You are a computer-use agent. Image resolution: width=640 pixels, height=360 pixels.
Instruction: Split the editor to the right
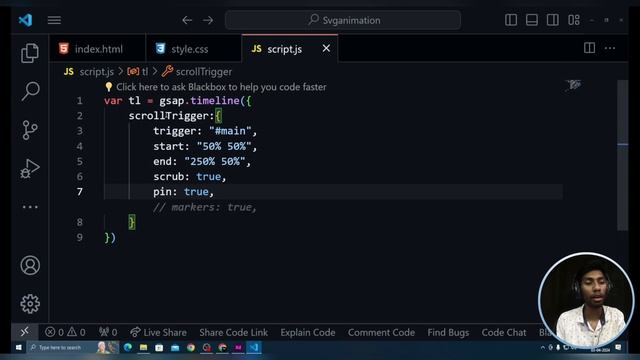coord(589,48)
